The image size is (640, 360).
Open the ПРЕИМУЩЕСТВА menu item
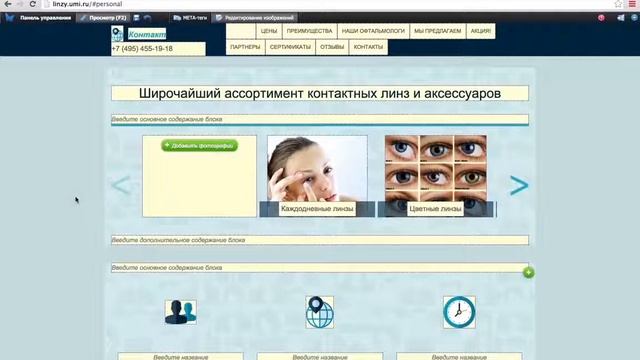point(309,31)
